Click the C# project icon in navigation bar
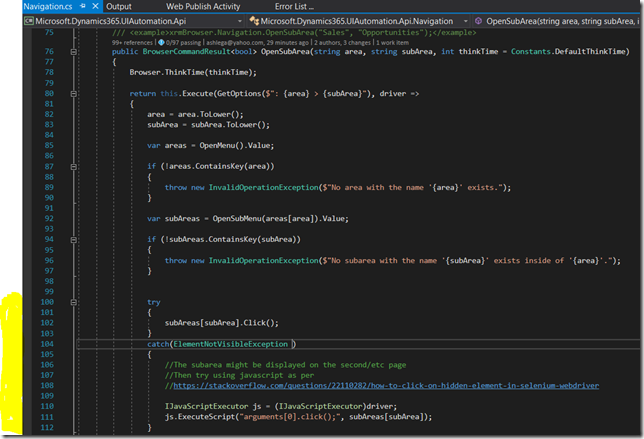Image resolution: width=644 pixels, height=439 pixels. click(29, 21)
